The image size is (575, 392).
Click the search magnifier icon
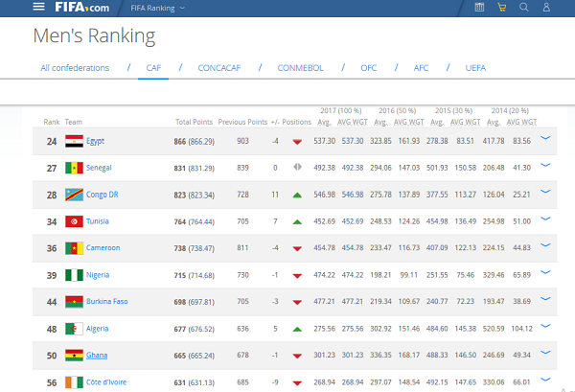point(524,7)
